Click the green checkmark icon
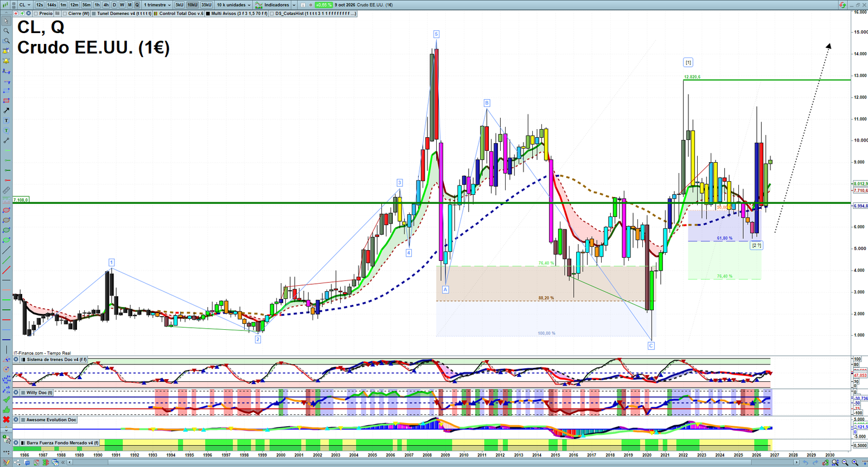This screenshot has height=467, width=868. 6,400
